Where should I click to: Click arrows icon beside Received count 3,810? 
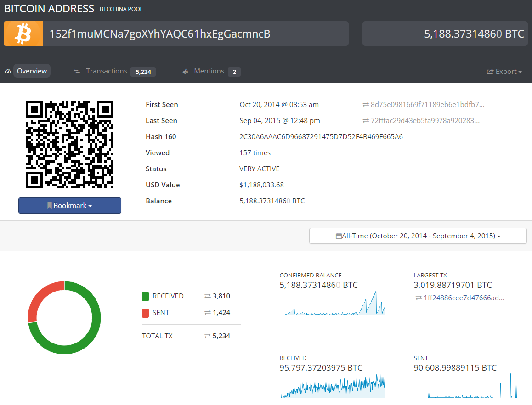click(x=208, y=296)
